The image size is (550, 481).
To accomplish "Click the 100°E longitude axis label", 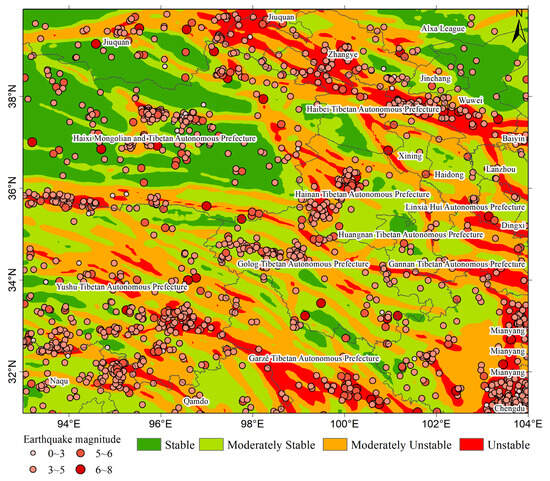I will click(344, 424).
